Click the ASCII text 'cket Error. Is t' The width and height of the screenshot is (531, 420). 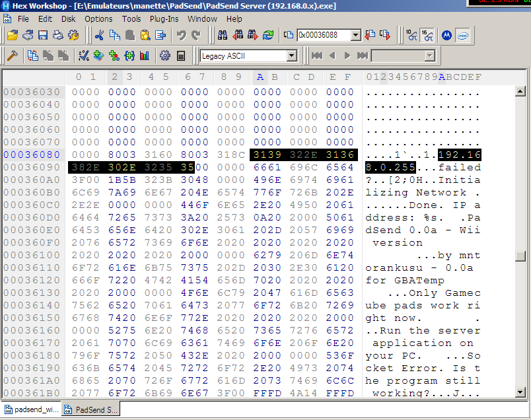423,368
